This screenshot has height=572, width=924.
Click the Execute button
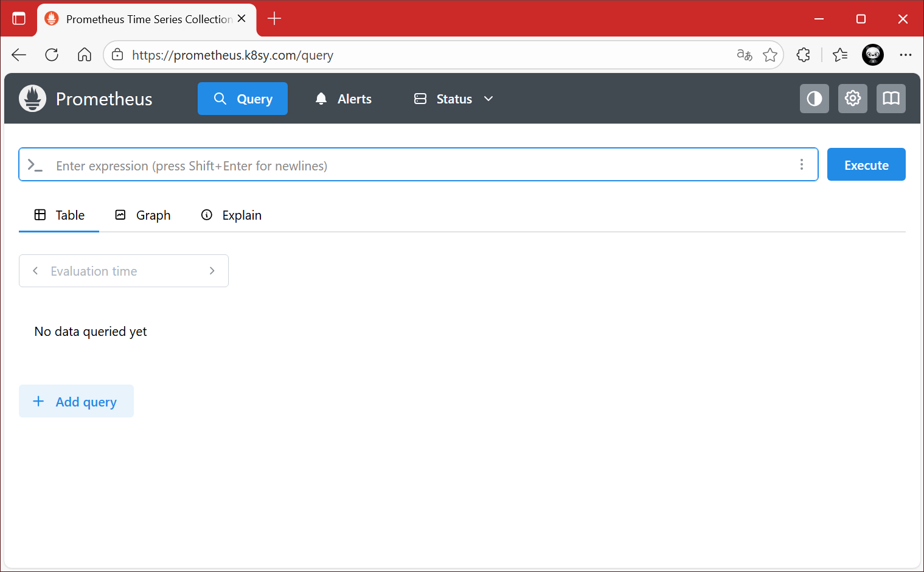pos(866,164)
